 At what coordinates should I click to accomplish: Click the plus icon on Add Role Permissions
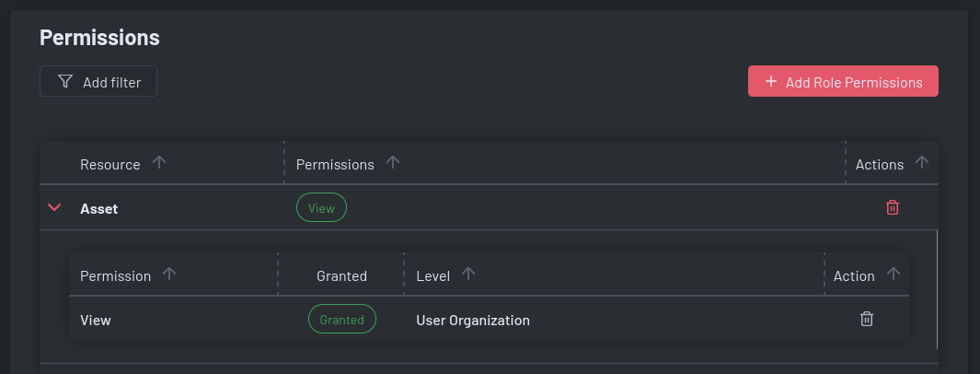tap(771, 81)
